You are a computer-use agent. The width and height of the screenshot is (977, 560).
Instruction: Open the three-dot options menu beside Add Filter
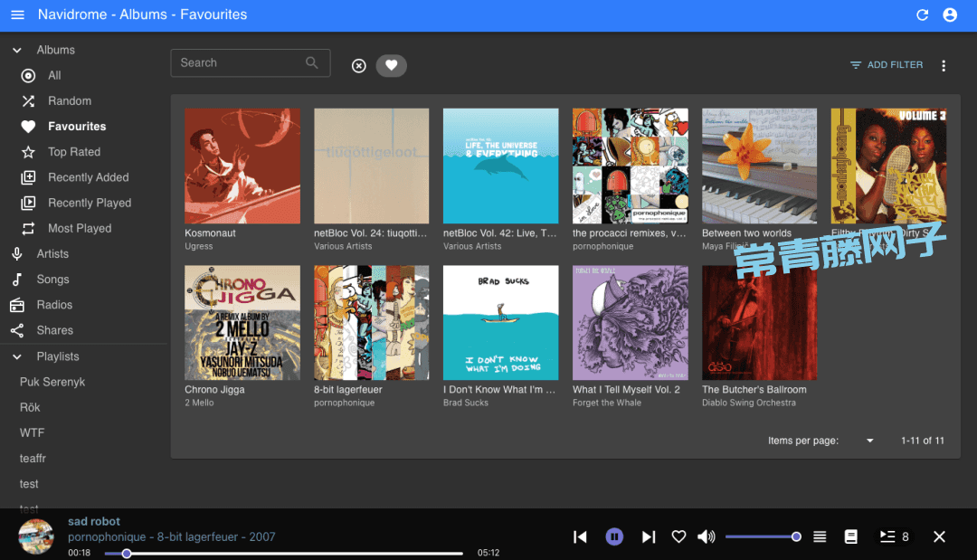click(x=944, y=65)
